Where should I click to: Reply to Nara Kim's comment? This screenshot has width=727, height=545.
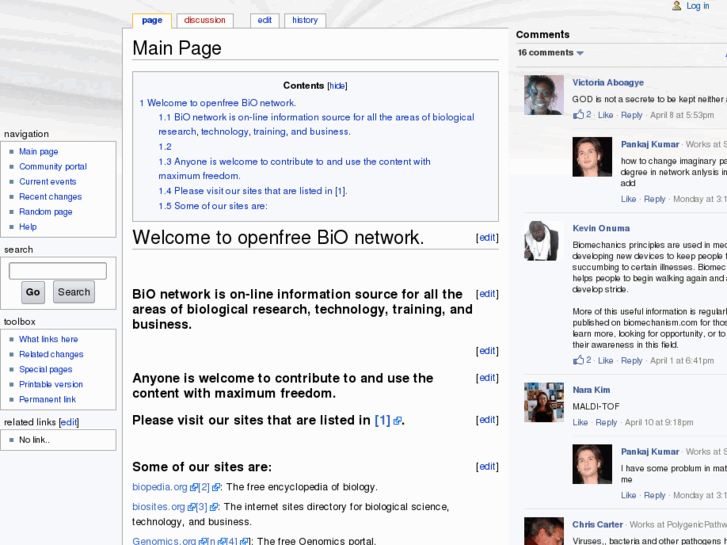pos(606,423)
